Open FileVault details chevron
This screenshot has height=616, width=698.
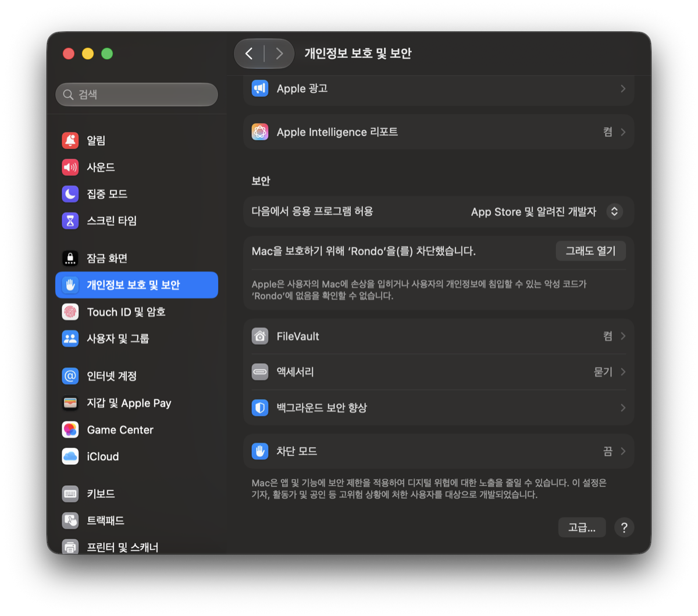(x=623, y=336)
